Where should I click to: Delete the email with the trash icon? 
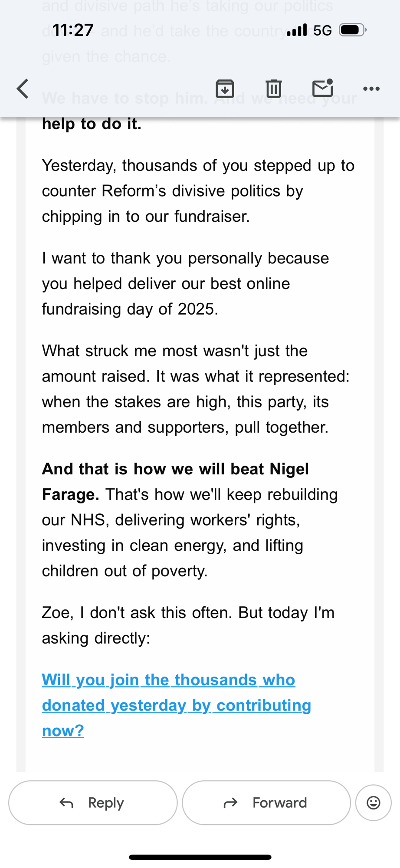coord(273,89)
